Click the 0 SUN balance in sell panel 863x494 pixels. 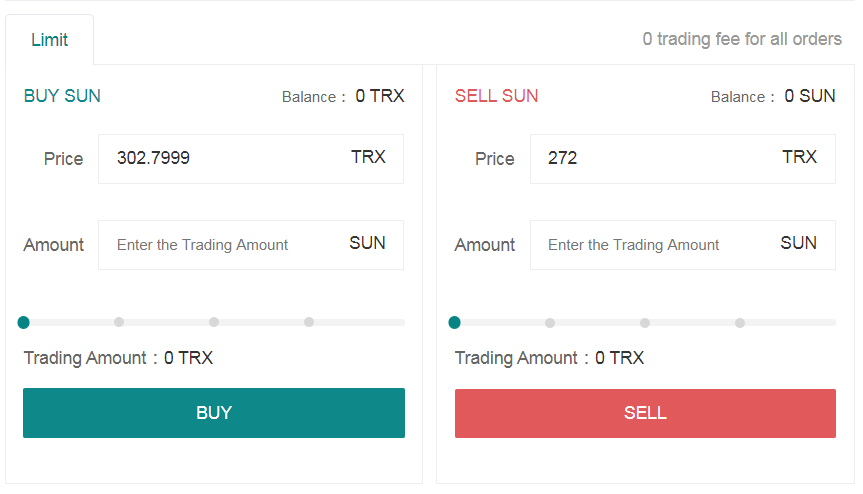pos(810,96)
